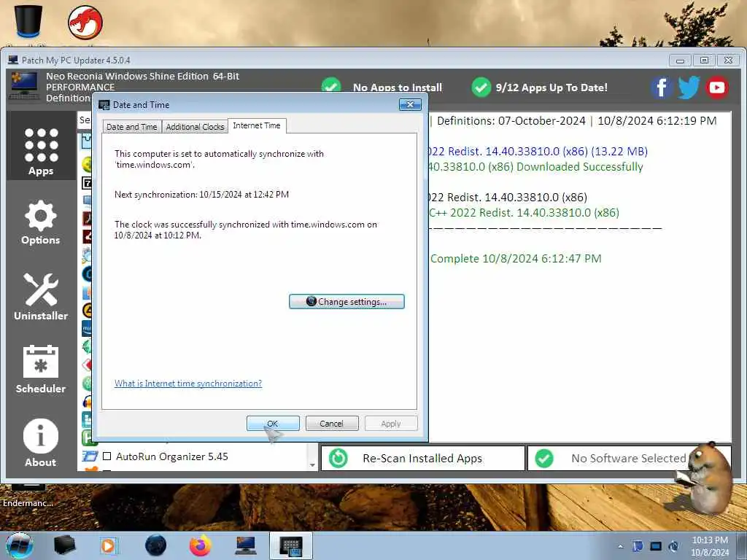Open the media player taskbar icon
This screenshot has height=560, width=747.
[109, 545]
